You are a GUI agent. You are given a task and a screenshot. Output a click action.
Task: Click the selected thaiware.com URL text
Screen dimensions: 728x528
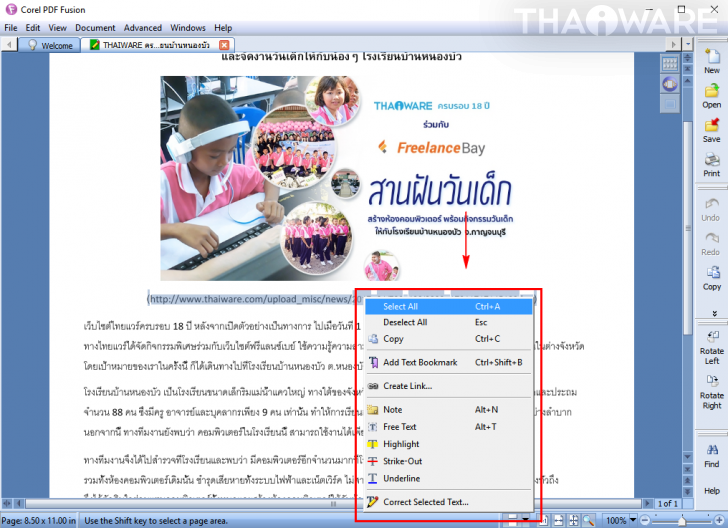pos(253,299)
